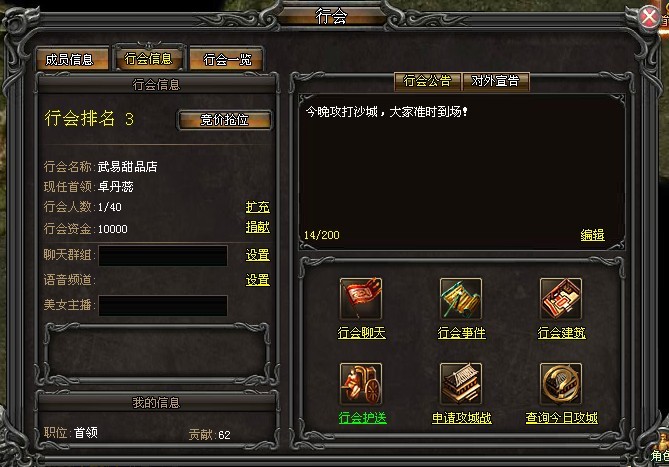Click 设置 link for 聊天群组
Image resolution: width=669 pixels, height=467 pixels.
[257, 255]
